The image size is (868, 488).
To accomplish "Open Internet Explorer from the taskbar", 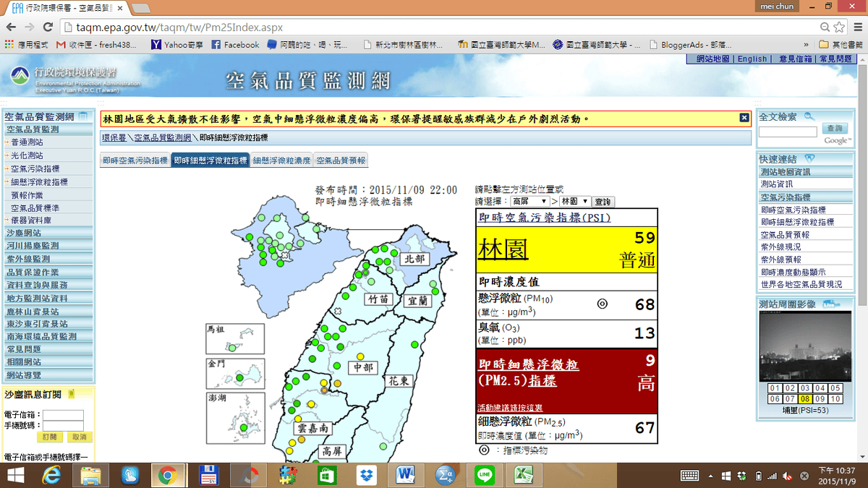I will [51, 475].
